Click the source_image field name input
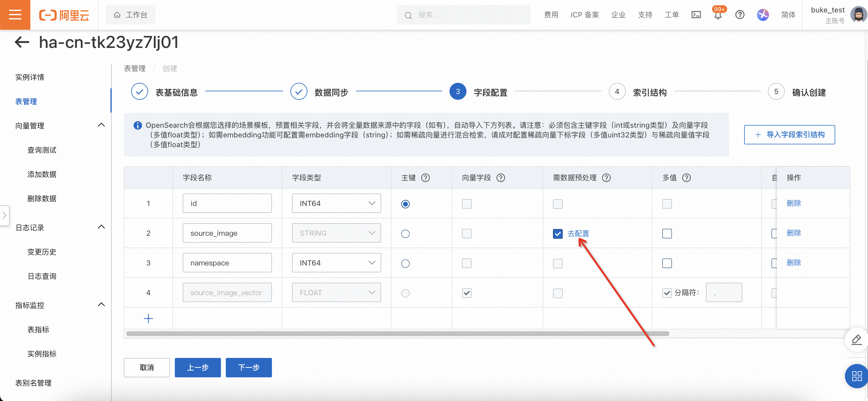Screen dimensions: 868x401 227,233
